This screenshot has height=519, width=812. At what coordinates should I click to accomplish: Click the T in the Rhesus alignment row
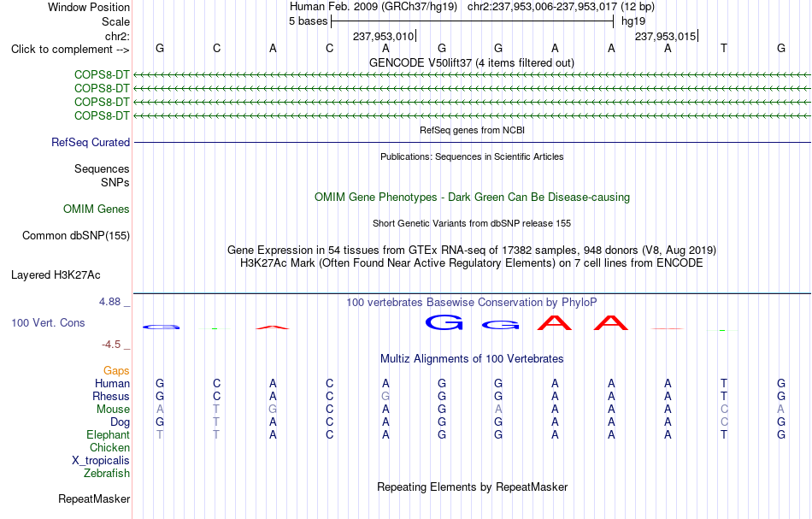tap(724, 396)
